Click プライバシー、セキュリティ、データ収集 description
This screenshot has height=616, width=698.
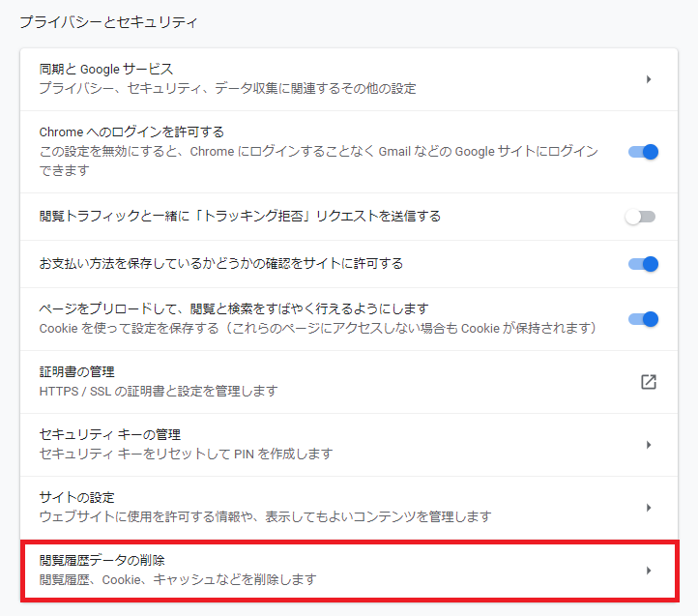click(x=227, y=88)
